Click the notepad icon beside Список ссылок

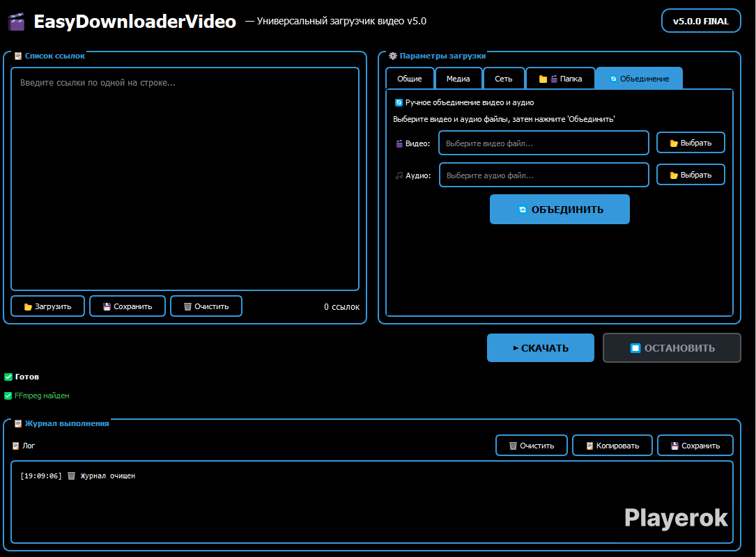pyautogui.click(x=18, y=56)
